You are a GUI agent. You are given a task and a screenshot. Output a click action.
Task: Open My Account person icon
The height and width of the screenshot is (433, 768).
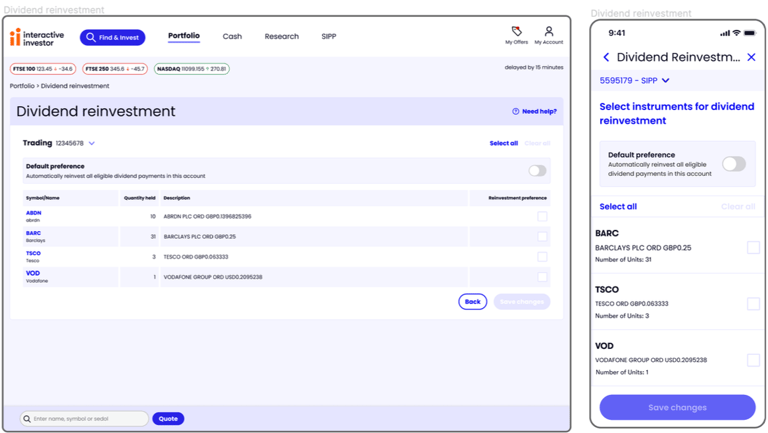pyautogui.click(x=549, y=31)
